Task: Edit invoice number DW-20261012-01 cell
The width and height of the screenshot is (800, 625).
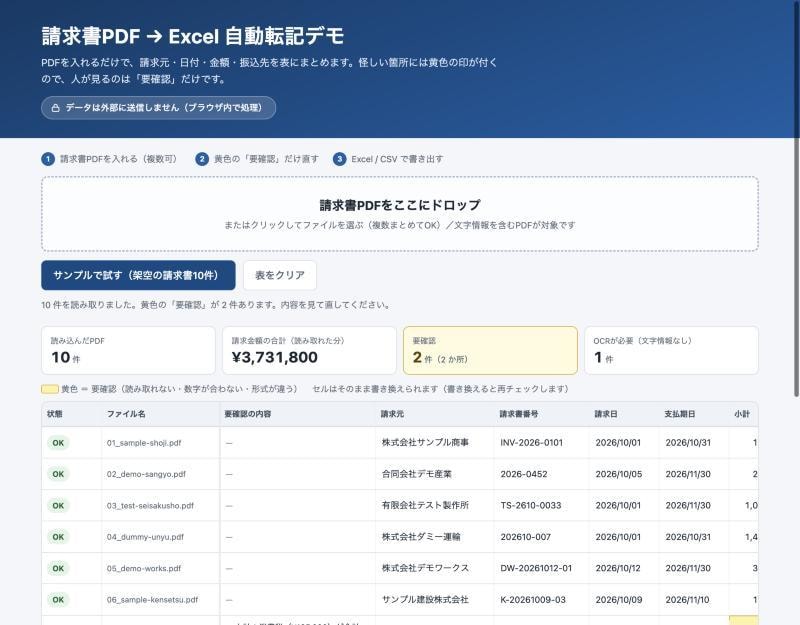Action: click(541, 568)
